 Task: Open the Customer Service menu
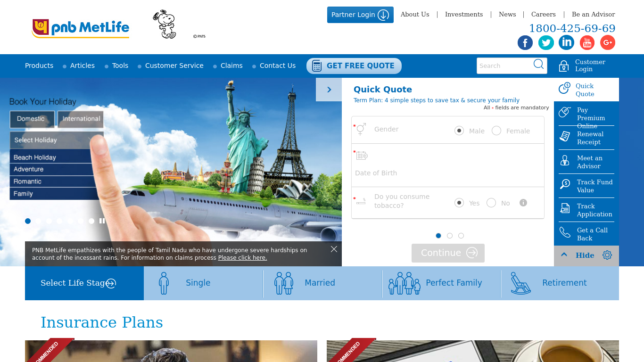174,66
